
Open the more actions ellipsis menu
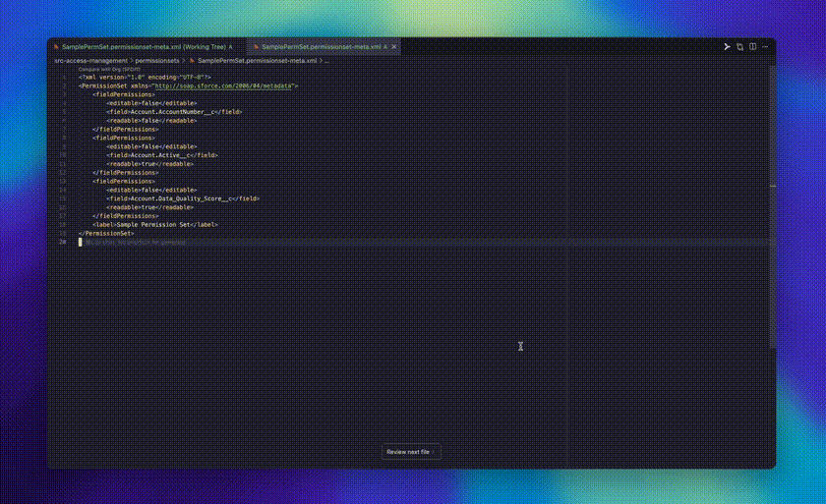(765, 47)
